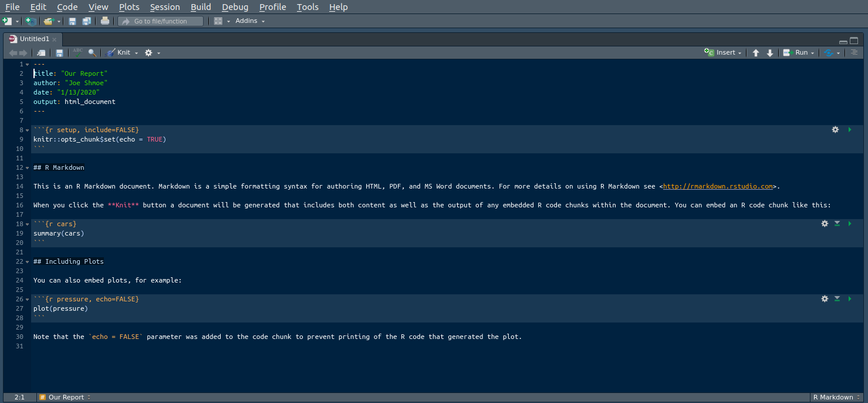Collapse the YAML header at line 1
This screenshot has height=403, width=868.
pyautogui.click(x=27, y=64)
